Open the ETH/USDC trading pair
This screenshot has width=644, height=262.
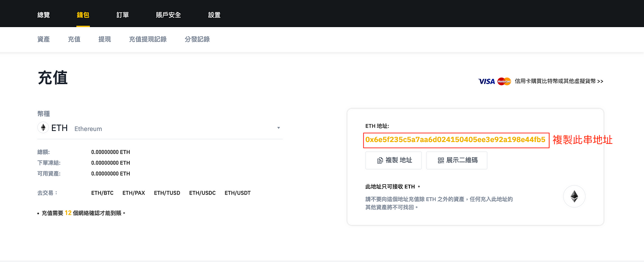click(202, 193)
